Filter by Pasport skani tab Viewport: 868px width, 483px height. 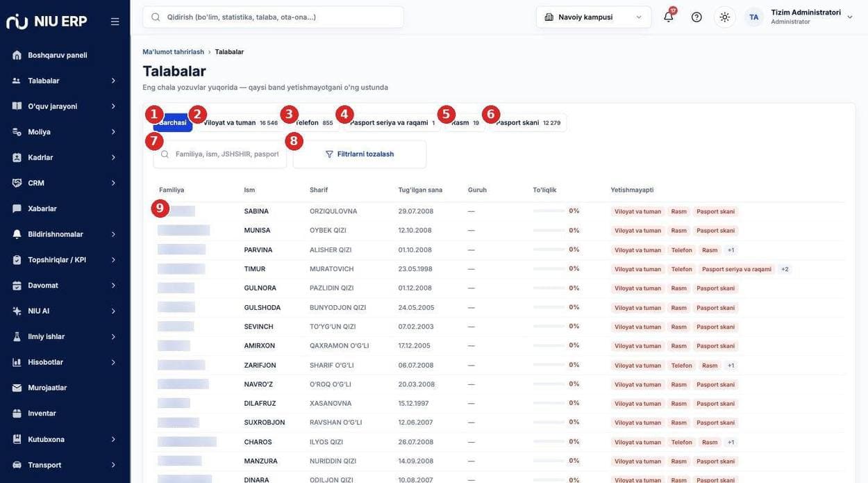pyautogui.click(x=528, y=123)
